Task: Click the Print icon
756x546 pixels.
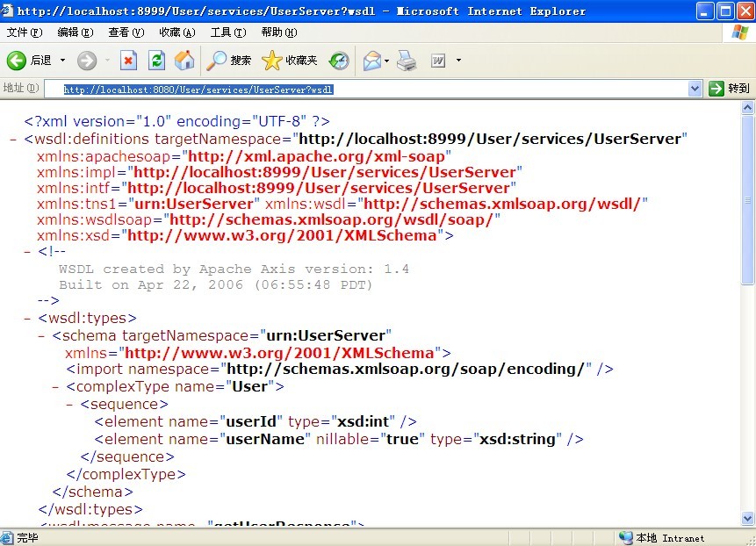Action: coord(406,61)
